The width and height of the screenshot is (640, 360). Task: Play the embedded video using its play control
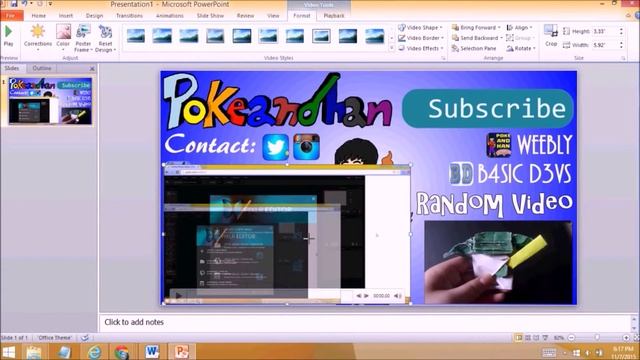(178, 295)
